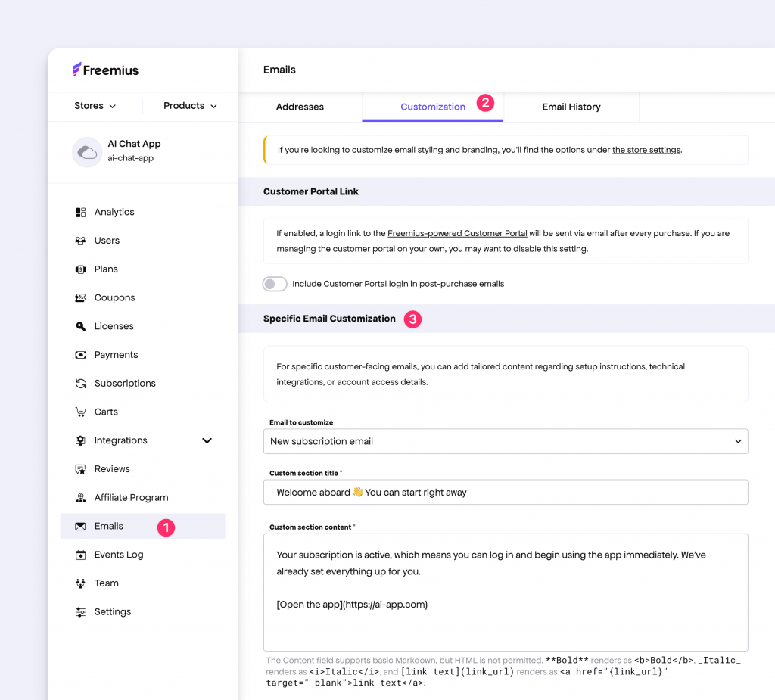Expand the Stores dropdown
The image size is (775, 700).
pyautogui.click(x=95, y=106)
